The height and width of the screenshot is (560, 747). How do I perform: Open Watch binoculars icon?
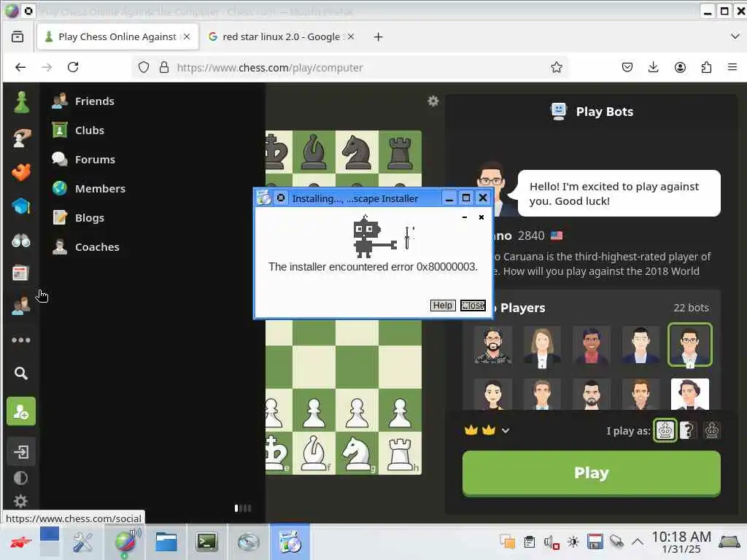21,241
